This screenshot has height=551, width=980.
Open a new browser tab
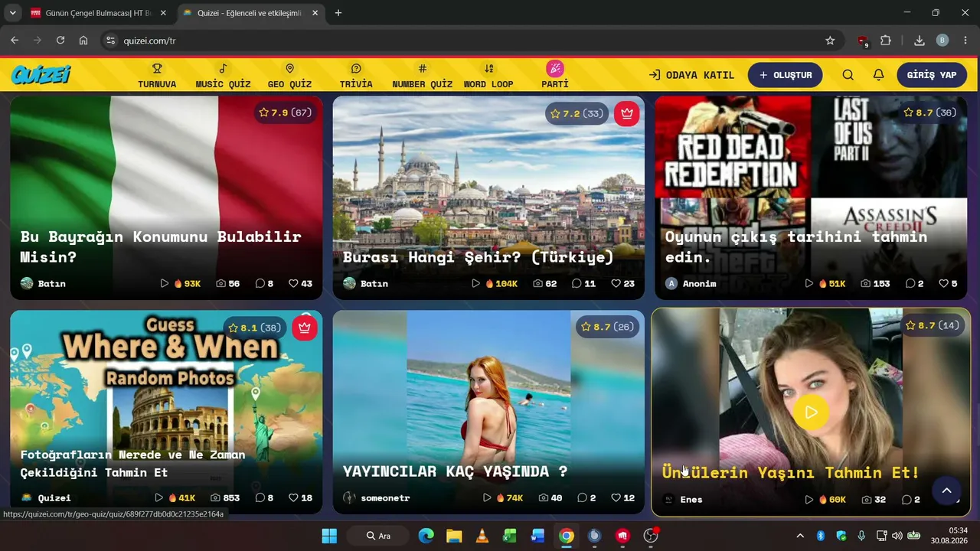[x=338, y=13]
